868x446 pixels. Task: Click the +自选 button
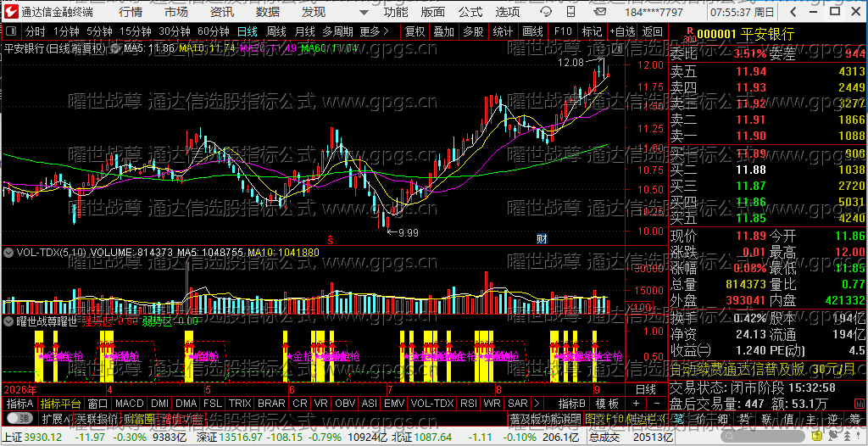click(x=623, y=31)
